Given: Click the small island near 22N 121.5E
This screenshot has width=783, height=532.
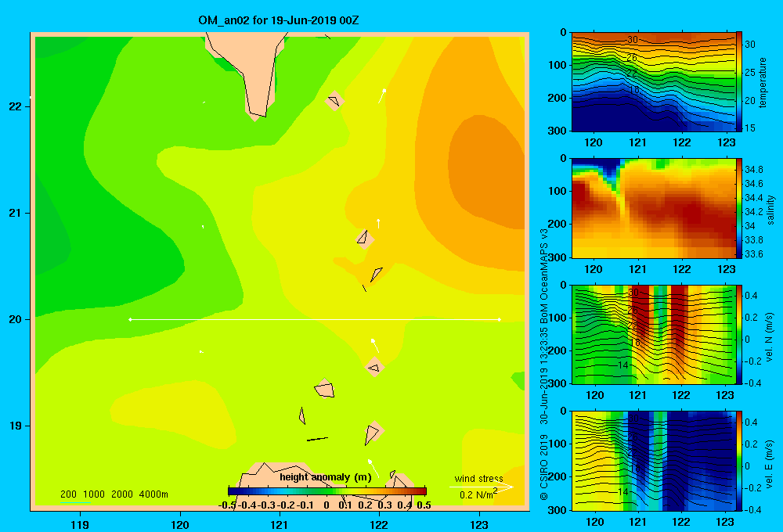Looking at the screenshot, I should 334,101.
